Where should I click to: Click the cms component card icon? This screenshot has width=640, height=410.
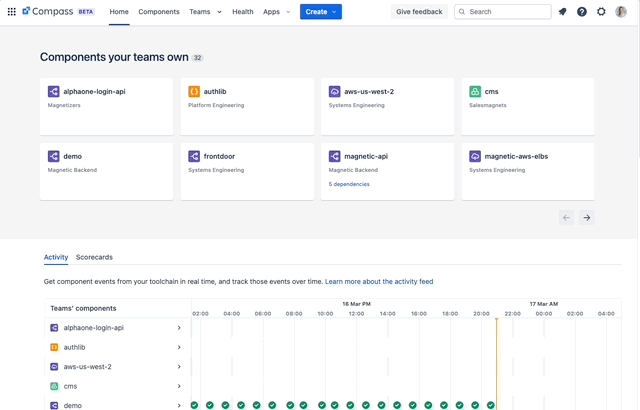click(475, 92)
